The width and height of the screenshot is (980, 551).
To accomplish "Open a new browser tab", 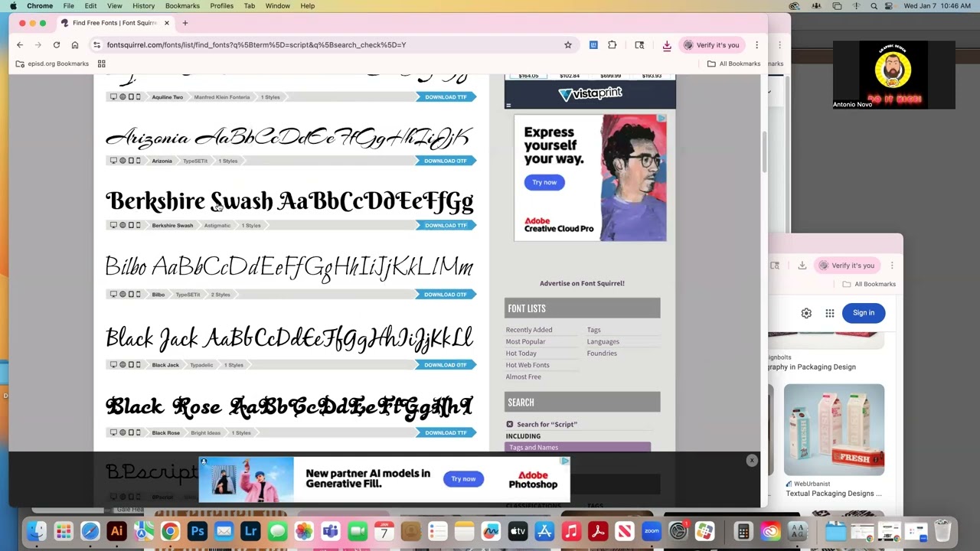I will [x=185, y=23].
